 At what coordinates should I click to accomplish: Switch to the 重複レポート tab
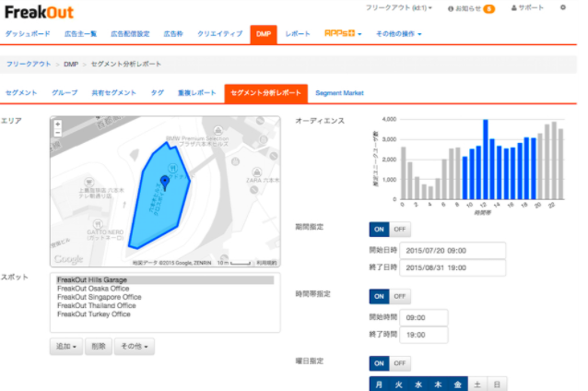[197, 93]
